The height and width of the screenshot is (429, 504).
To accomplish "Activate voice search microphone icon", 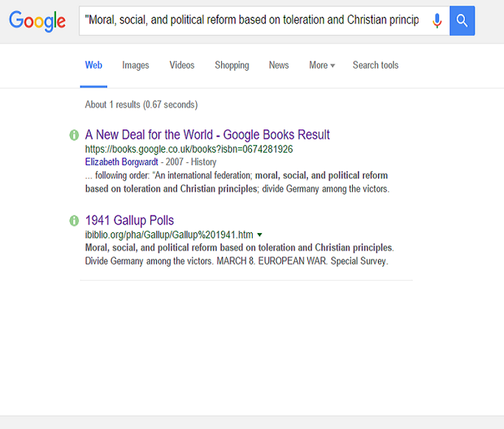I will click(x=437, y=21).
